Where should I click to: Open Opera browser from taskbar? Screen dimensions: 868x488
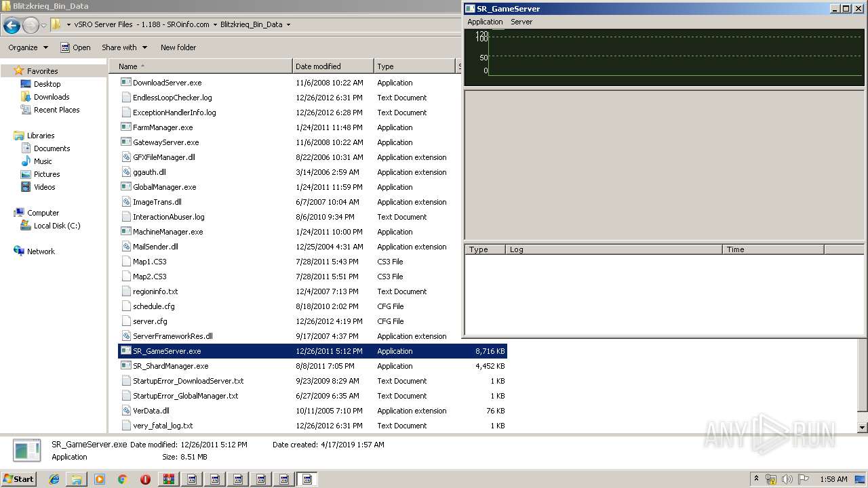[145, 479]
